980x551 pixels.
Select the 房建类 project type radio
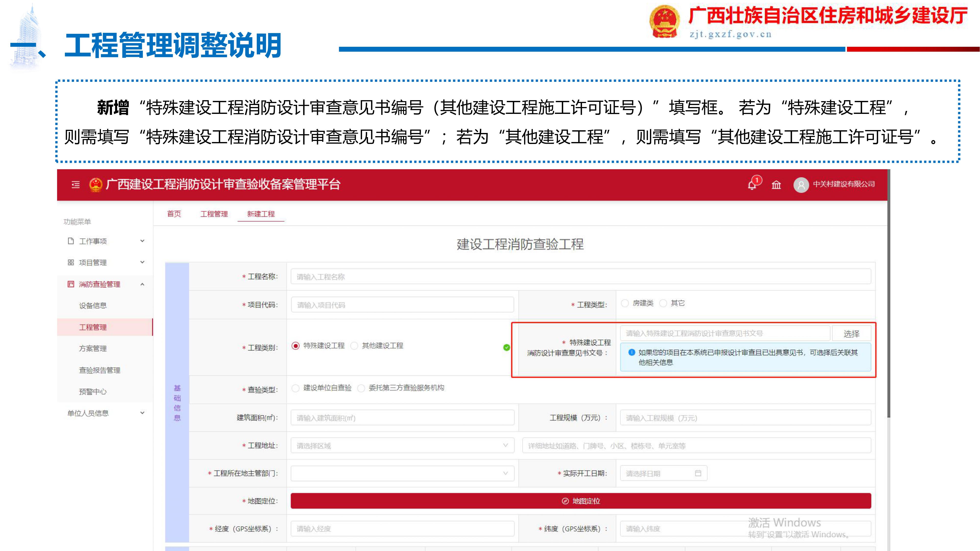click(625, 303)
